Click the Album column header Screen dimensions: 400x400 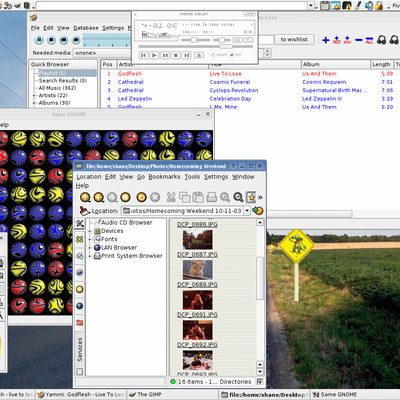(336, 64)
